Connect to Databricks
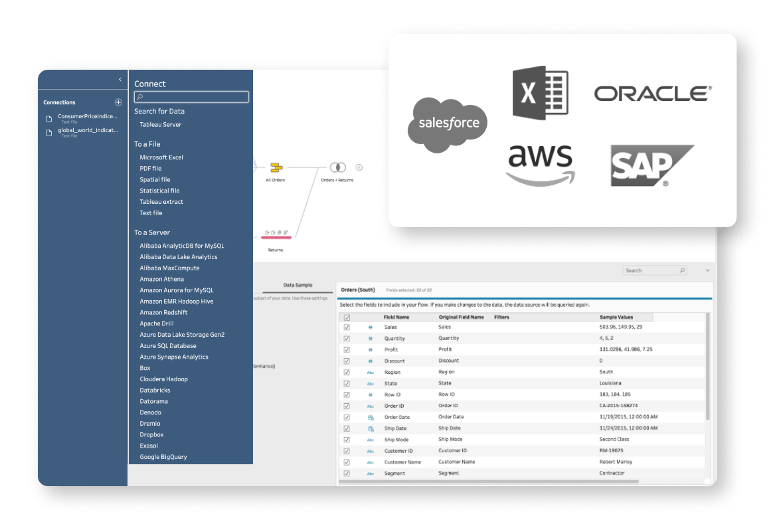 click(x=155, y=390)
